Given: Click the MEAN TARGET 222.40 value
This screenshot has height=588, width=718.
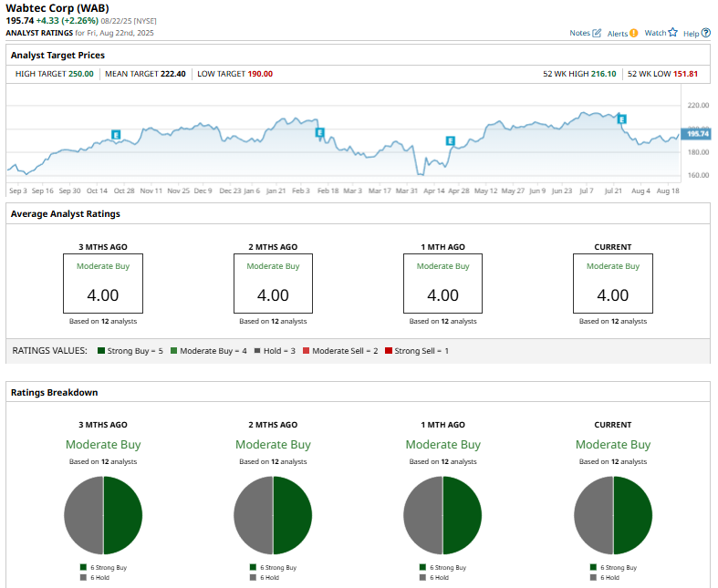Looking at the screenshot, I should (x=173, y=74).
